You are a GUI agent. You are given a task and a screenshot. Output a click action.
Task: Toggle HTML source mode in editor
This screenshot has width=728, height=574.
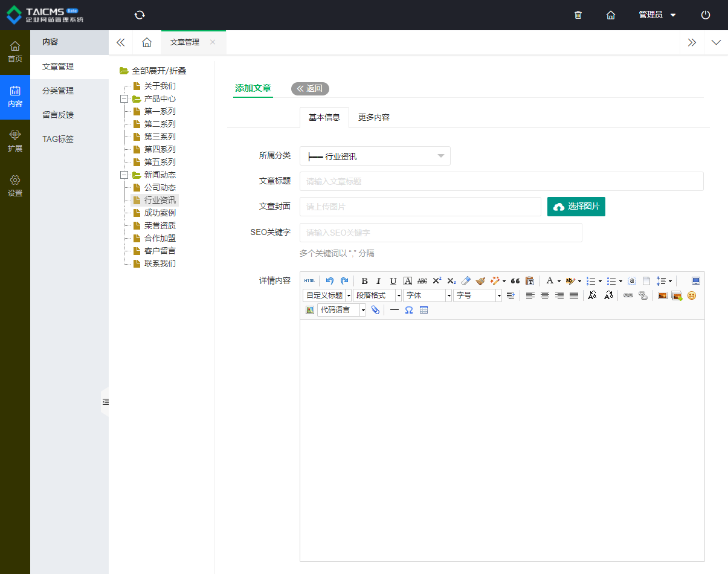(309, 281)
